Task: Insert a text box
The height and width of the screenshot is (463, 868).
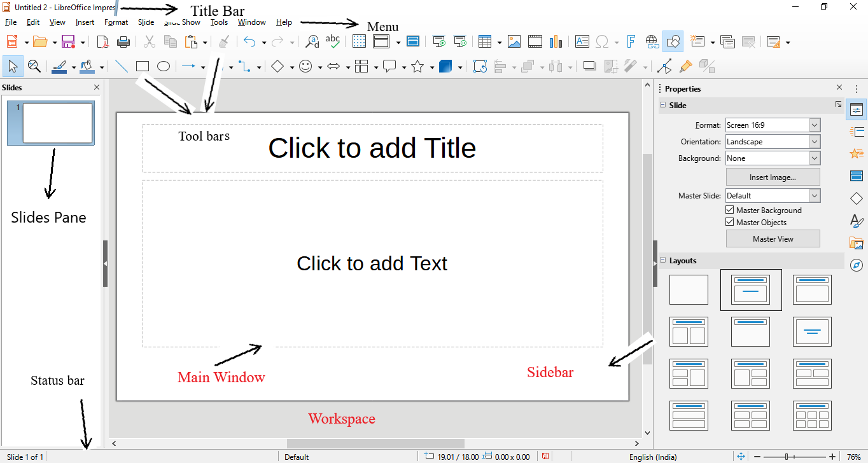Action: [582, 41]
